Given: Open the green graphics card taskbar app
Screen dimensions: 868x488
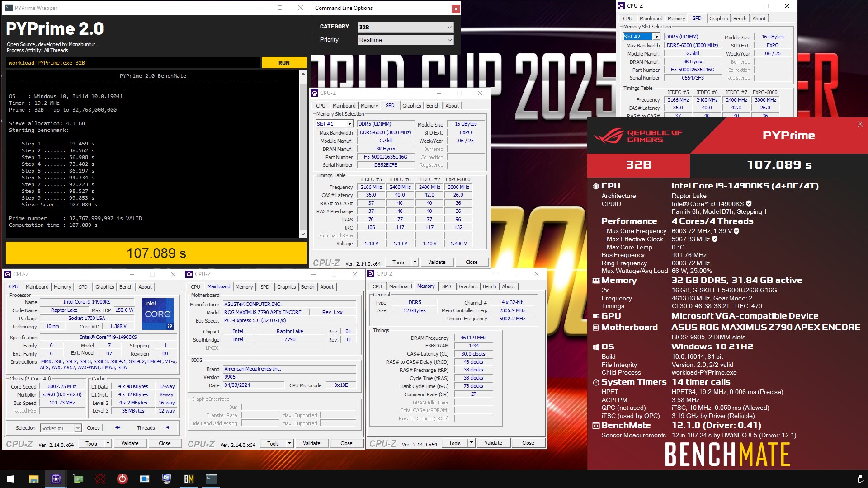Looking at the screenshot, I should click(x=78, y=479).
